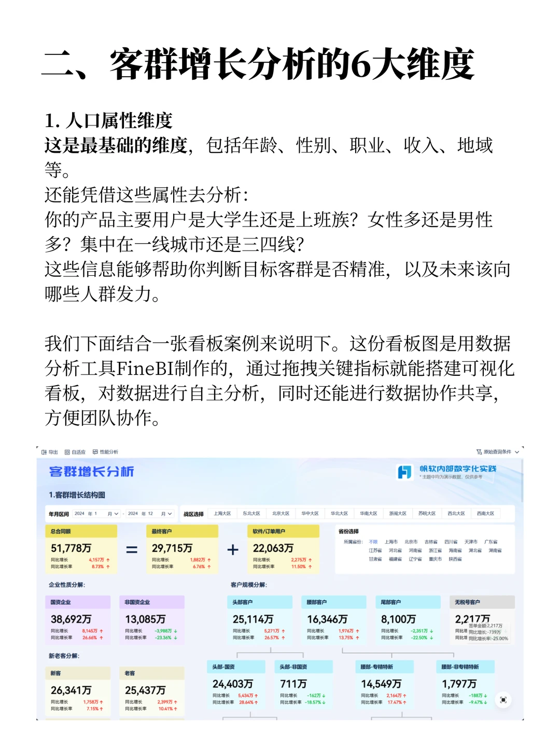Select the 海南省 province option

click(x=455, y=551)
